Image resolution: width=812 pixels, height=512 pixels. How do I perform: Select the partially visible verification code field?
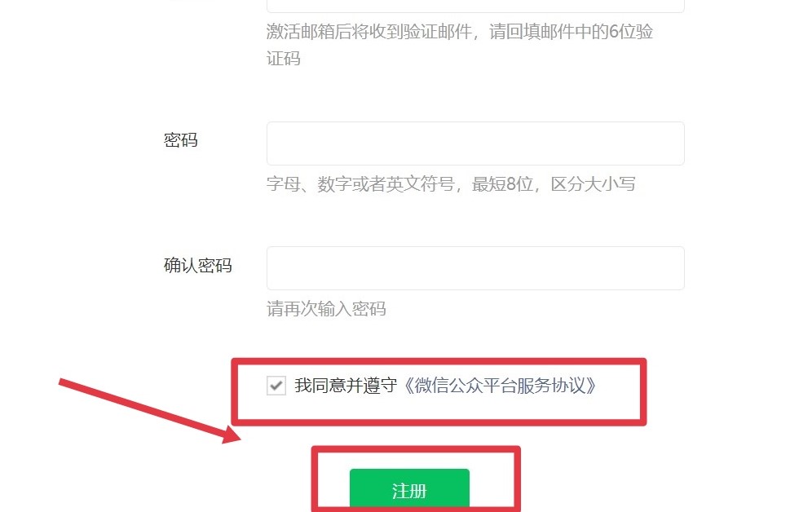point(475,6)
